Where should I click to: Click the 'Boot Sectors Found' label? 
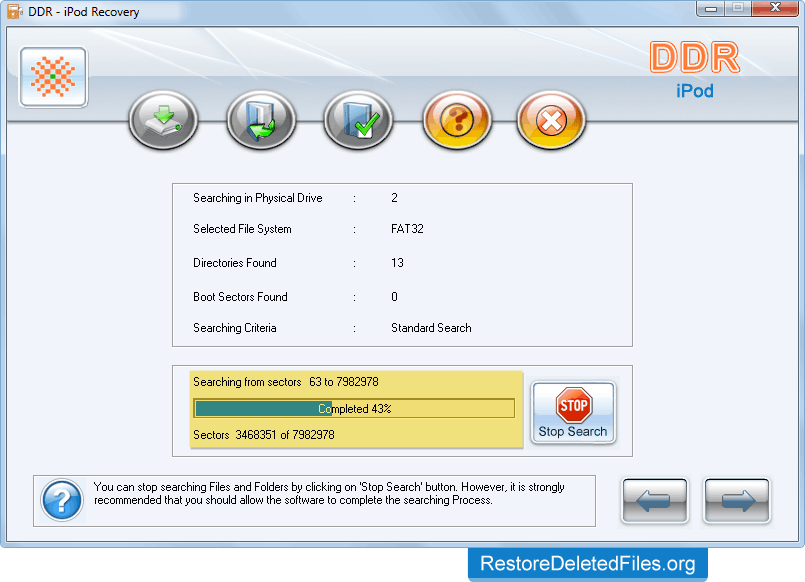(240, 297)
